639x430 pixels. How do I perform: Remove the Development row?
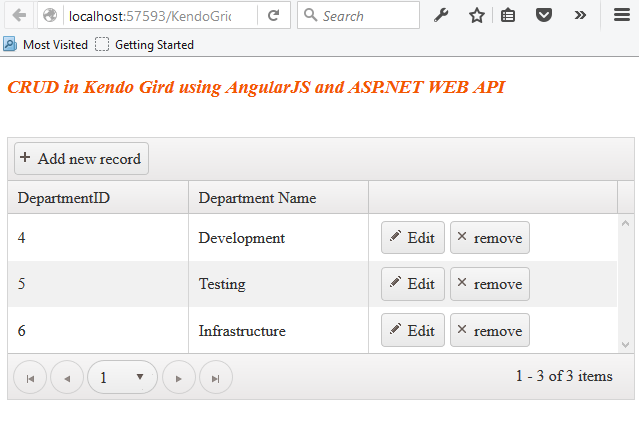[490, 238]
